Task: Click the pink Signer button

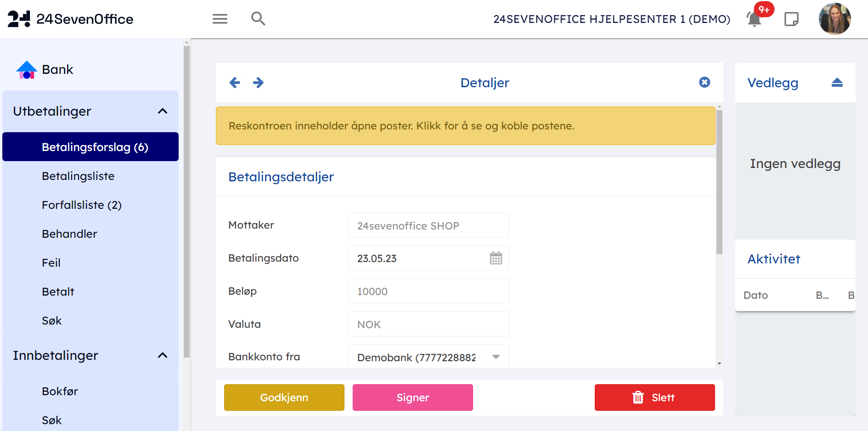Action: (412, 397)
